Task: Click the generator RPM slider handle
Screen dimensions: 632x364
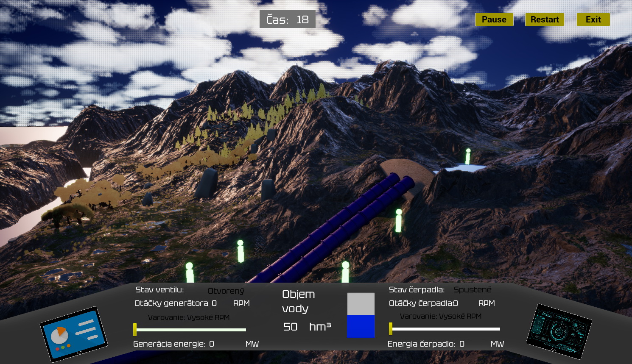Action: pyautogui.click(x=135, y=329)
